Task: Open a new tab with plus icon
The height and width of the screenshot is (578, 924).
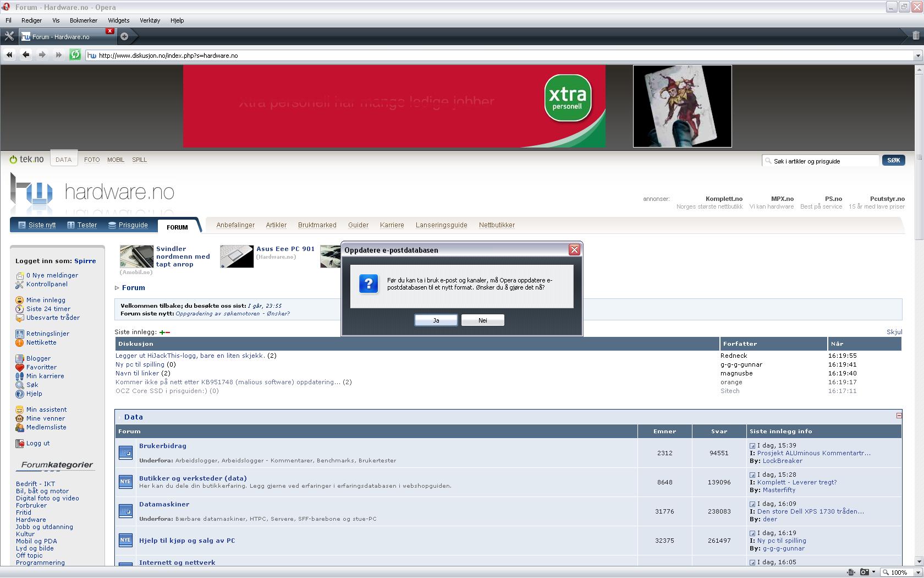Action: (x=124, y=36)
